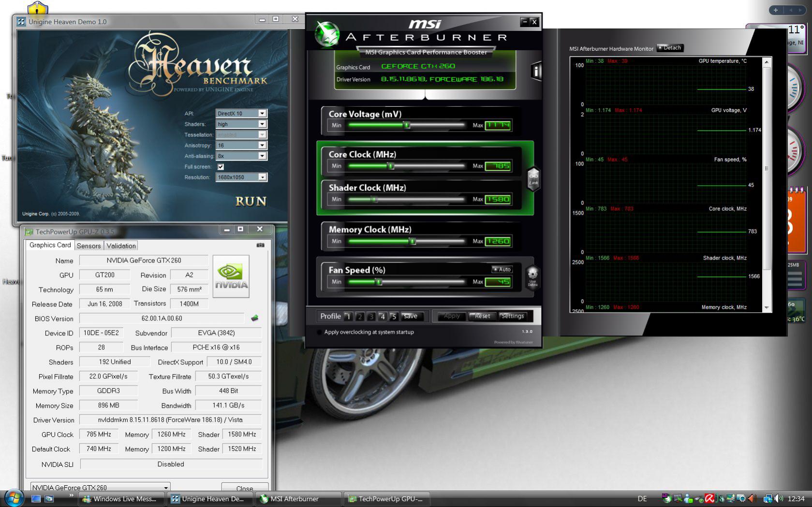
Task: Switch to the Validation tab in GPU-Z
Action: coord(121,246)
